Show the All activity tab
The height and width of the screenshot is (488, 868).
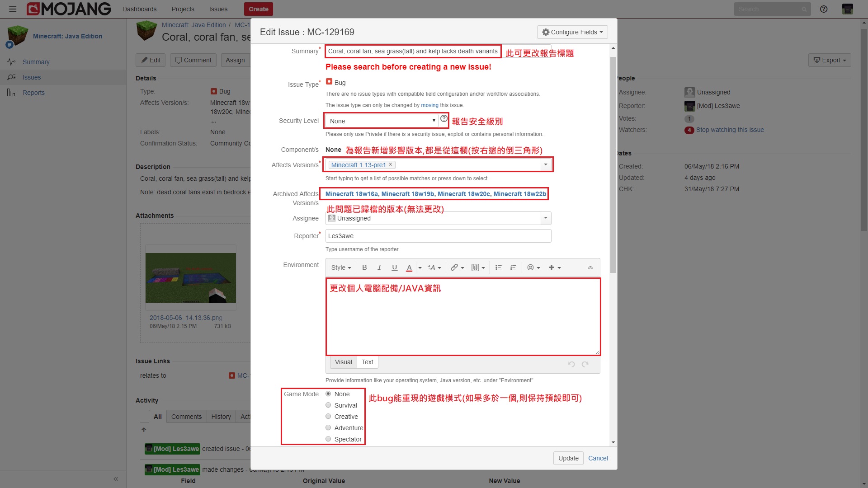157,417
